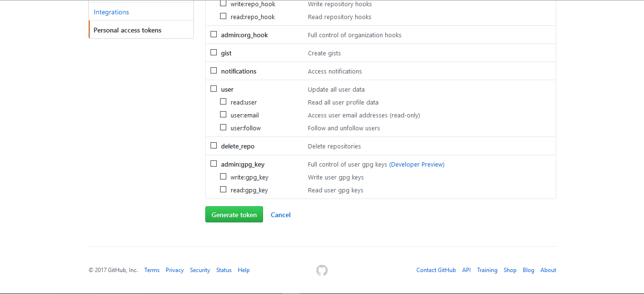Check the write:repo_hook scope
Image resolution: width=644 pixels, height=294 pixels.
pos(223,3)
